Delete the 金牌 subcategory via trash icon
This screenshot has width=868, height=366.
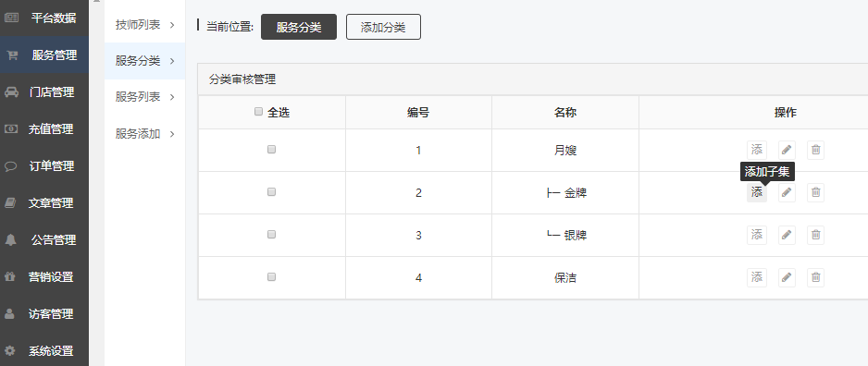pos(815,192)
